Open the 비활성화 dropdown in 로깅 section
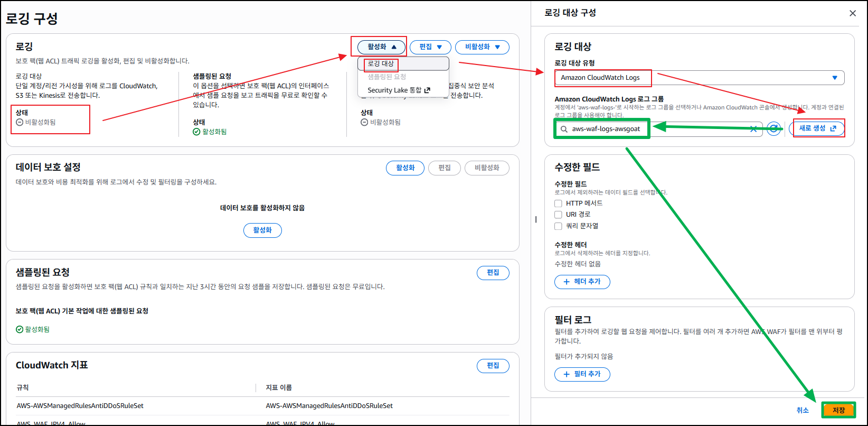This screenshot has width=868, height=426. (482, 47)
